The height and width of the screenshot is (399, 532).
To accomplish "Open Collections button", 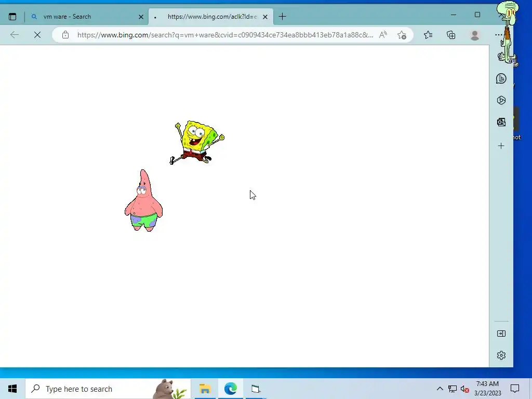I will 451,35.
